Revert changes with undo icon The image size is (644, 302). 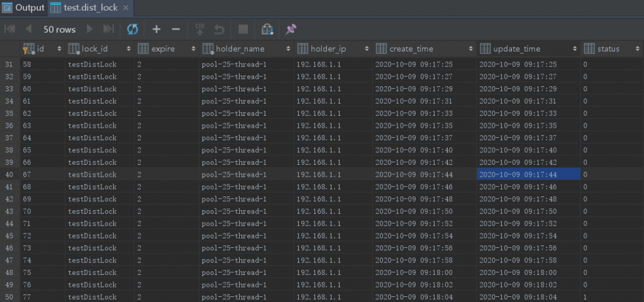coord(219,29)
